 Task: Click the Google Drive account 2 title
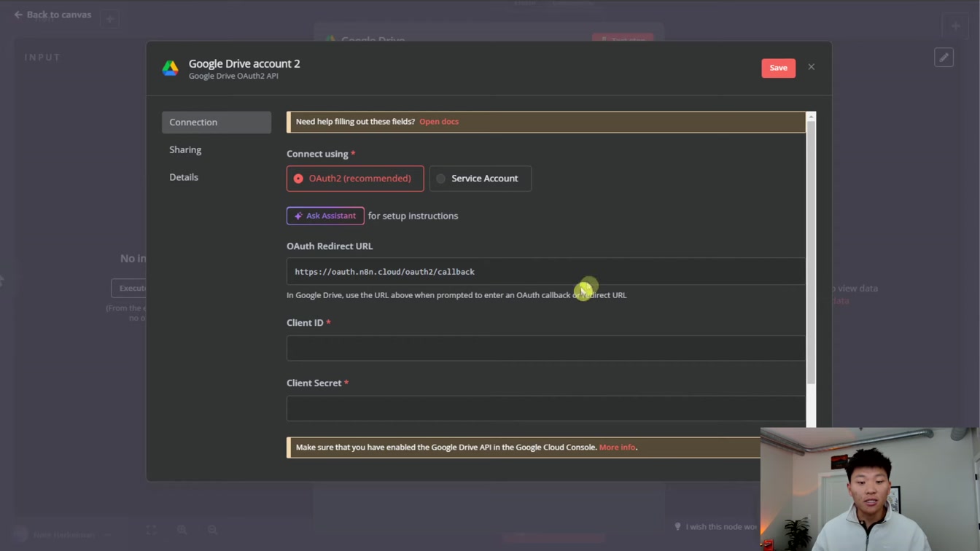[x=244, y=63]
